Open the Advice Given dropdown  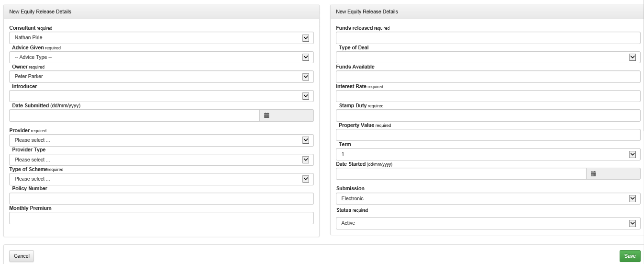click(161, 57)
